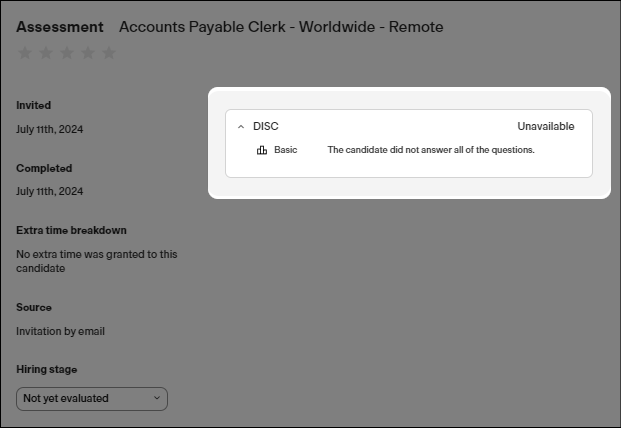The height and width of the screenshot is (428, 621).
Task: Collapse the DISC section chevron
Action: [x=241, y=127]
